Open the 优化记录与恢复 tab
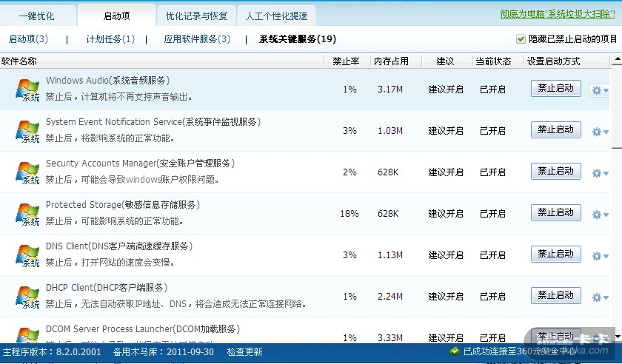 (196, 16)
